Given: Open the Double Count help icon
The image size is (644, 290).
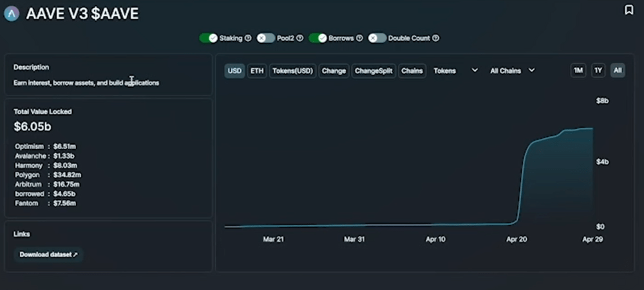Looking at the screenshot, I should [436, 38].
